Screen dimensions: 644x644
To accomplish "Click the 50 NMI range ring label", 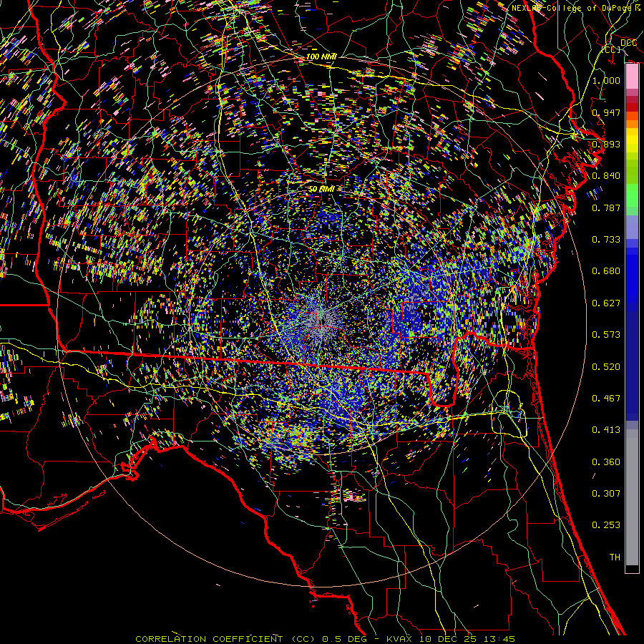I will click(321, 189).
